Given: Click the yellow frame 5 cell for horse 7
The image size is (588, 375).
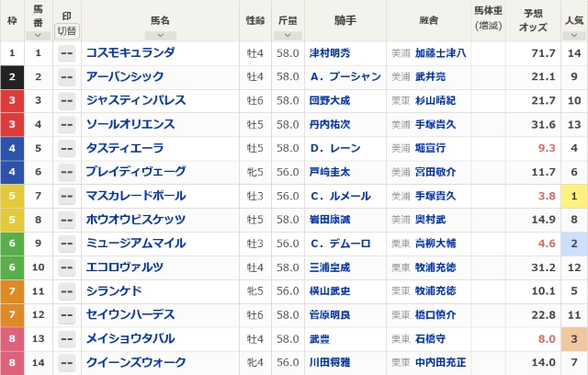Looking at the screenshot, I should (x=12, y=196).
